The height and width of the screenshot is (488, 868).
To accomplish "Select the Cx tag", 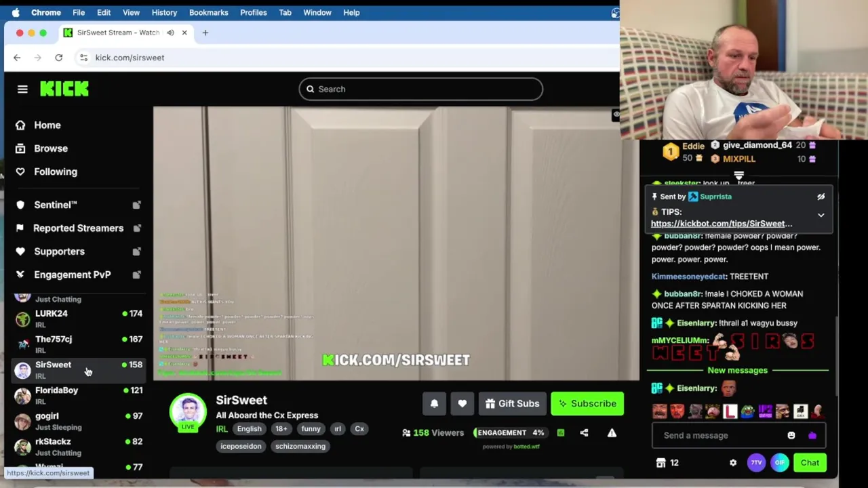I will pyautogui.click(x=359, y=428).
